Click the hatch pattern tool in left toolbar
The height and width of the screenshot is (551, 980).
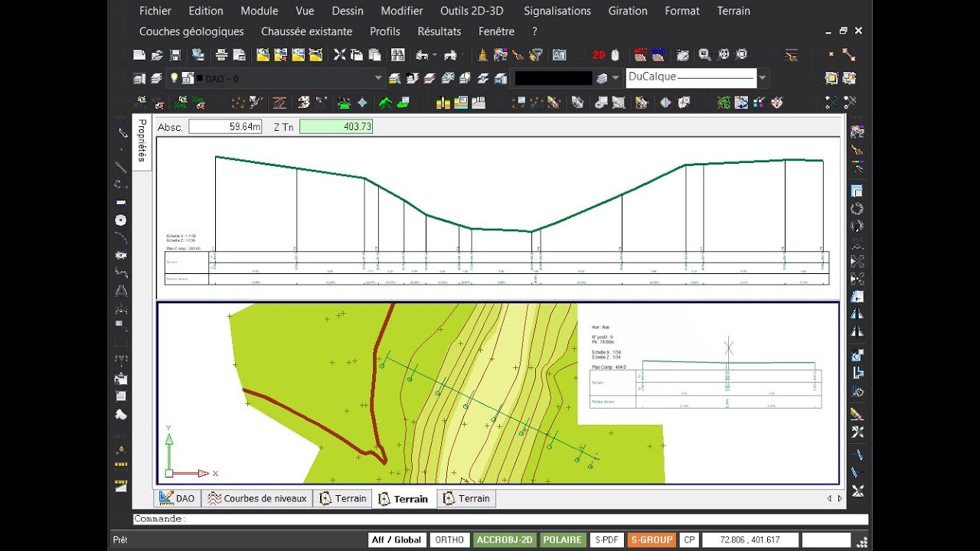[x=120, y=396]
